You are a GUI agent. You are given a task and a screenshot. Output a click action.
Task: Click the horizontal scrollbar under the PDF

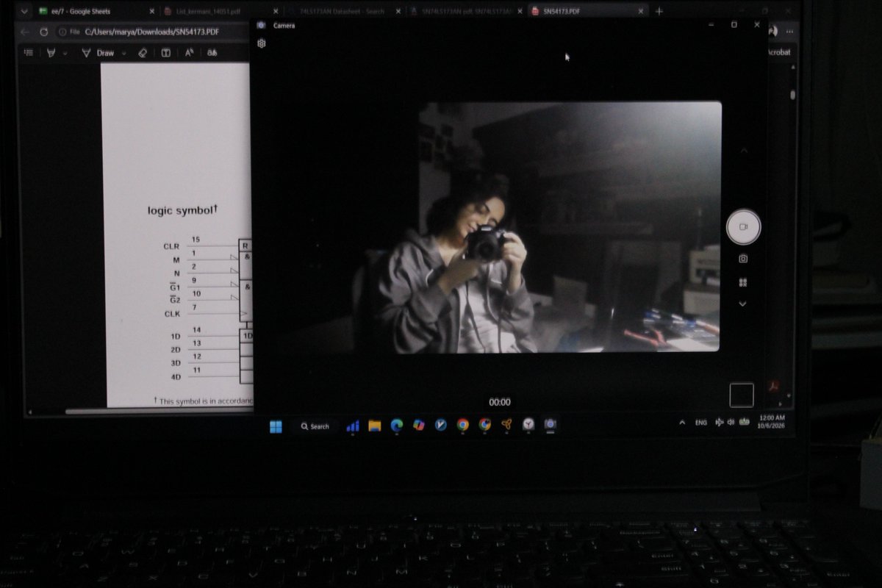click(x=158, y=412)
